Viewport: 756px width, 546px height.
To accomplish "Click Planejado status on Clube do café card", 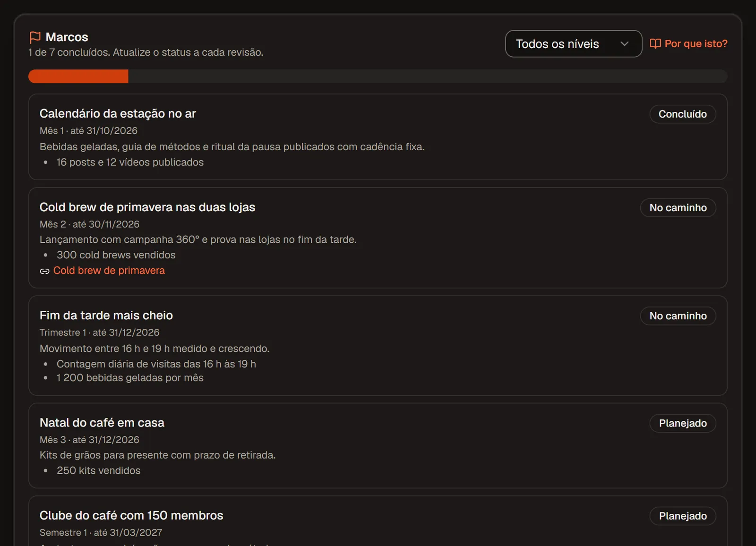I will [683, 516].
